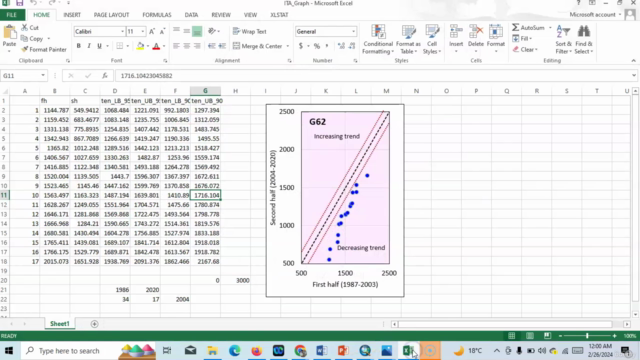The width and height of the screenshot is (640, 360).
Task: Toggle Middle Align for cells
Action: [x=187, y=31]
